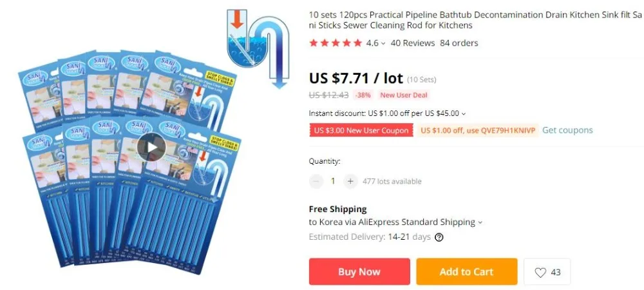The image size is (644, 290).
Task: Increase quantity with the plus button
Action: click(x=350, y=181)
